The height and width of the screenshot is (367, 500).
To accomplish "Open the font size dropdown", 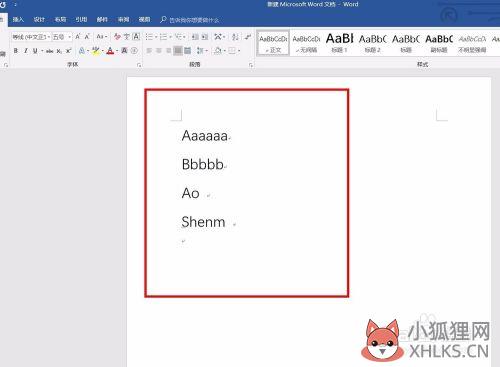I will [x=62, y=37].
